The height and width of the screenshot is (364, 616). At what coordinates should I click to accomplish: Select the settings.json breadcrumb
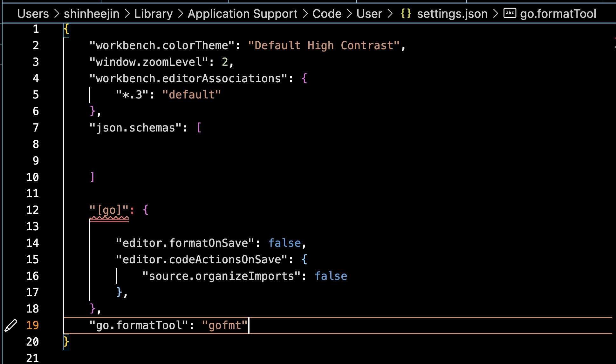[x=452, y=14]
